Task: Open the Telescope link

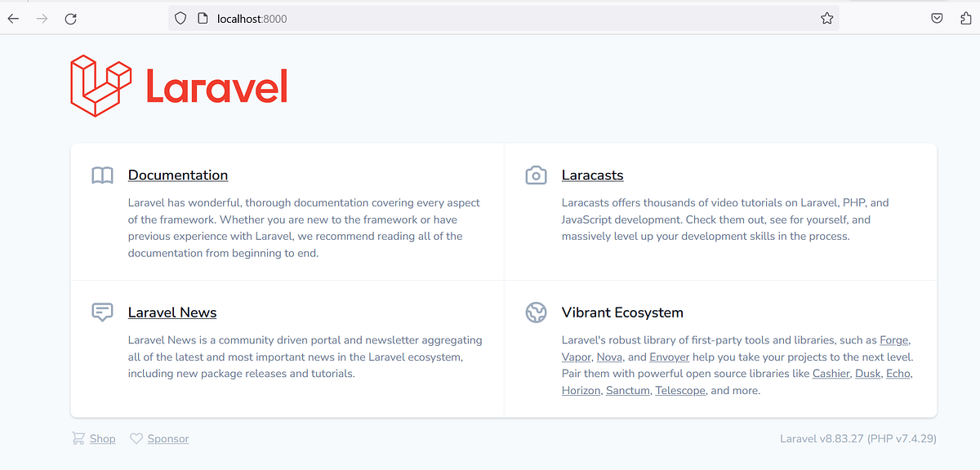Action: (680, 390)
